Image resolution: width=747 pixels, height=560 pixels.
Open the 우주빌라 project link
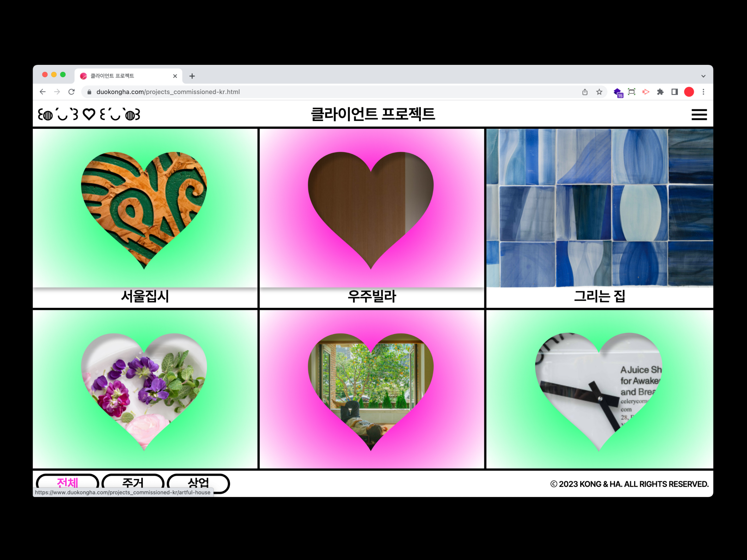pyautogui.click(x=371, y=296)
